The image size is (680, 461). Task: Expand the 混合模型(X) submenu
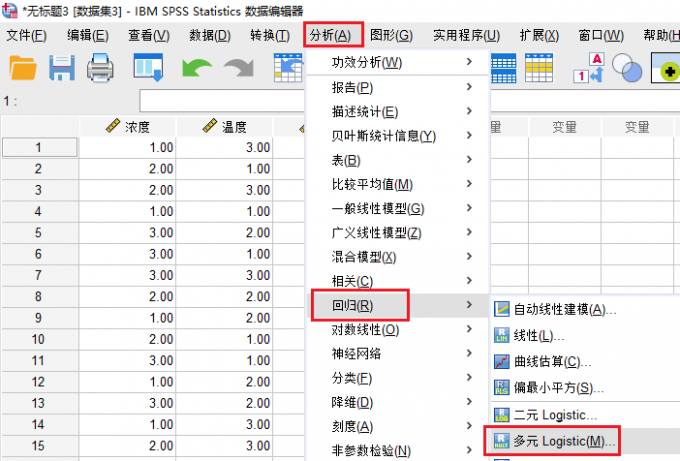click(398, 258)
